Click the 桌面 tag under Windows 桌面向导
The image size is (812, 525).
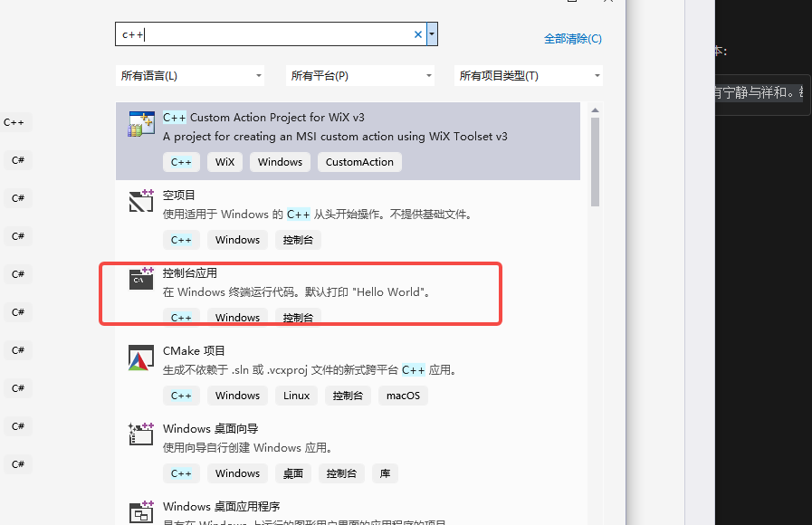pyautogui.click(x=293, y=473)
